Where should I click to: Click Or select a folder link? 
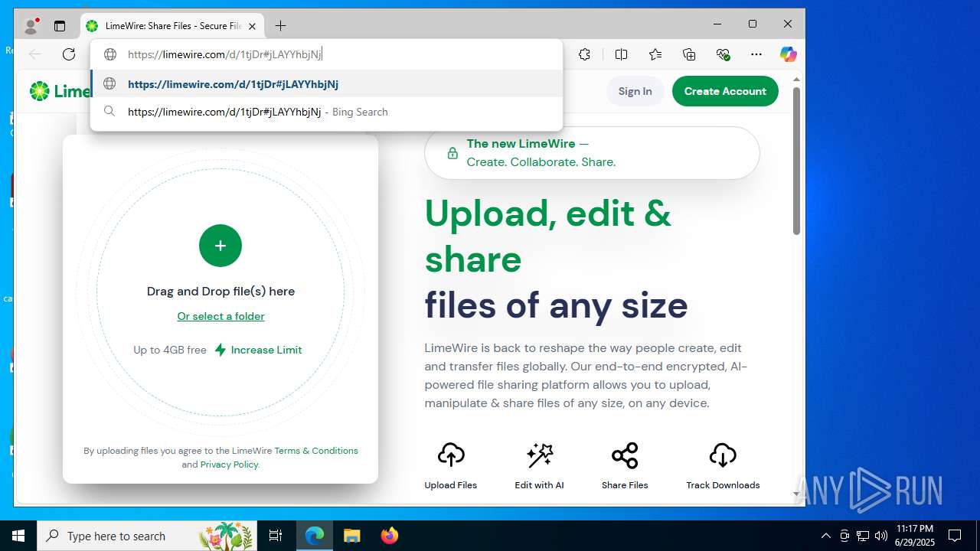(220, 316)
